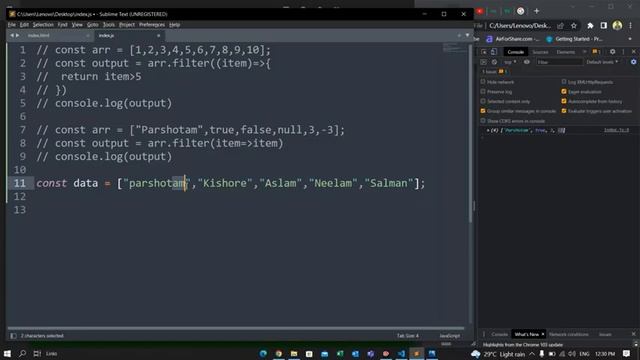
Task: Open the Help menu in Sublime Text
Action: (x=174, y=25)
